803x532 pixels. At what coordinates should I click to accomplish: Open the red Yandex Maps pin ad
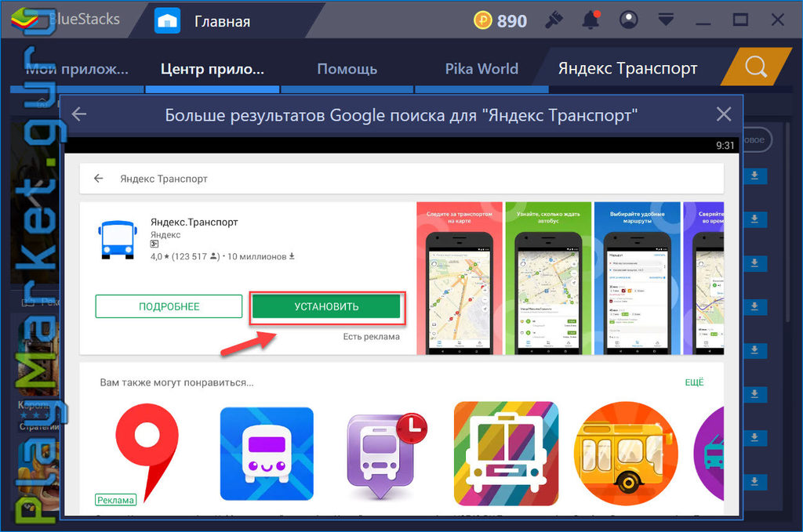(x=147, y=453)
